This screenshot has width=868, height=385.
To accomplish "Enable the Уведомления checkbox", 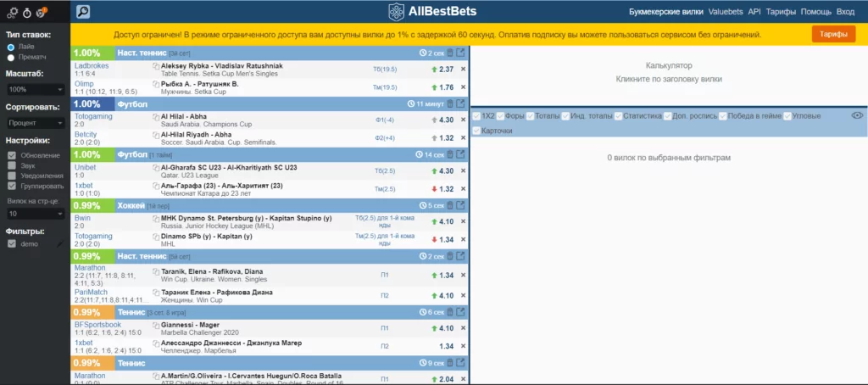I will (12, 175).
